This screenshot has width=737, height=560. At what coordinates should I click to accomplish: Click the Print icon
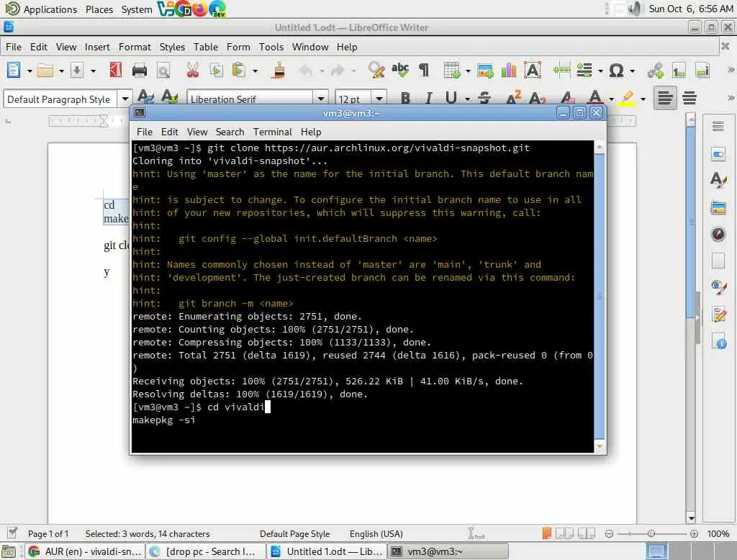coord(140,71)
